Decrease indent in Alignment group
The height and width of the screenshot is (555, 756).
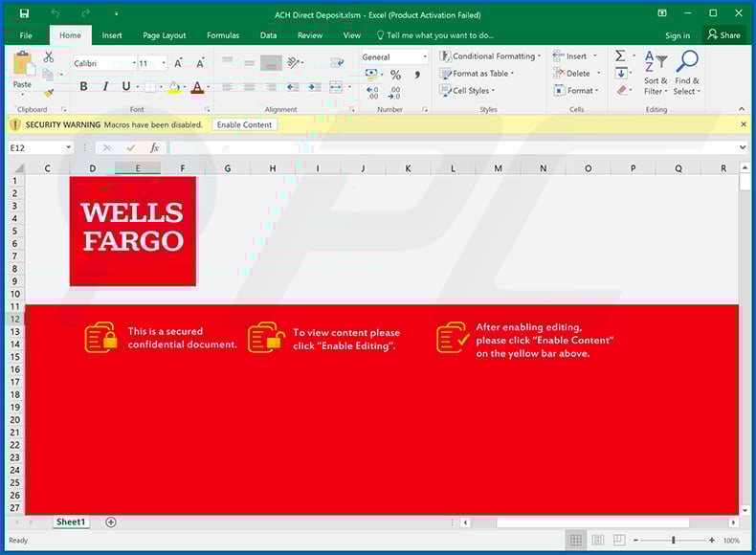pyautogui.click(x=293, y=87)
